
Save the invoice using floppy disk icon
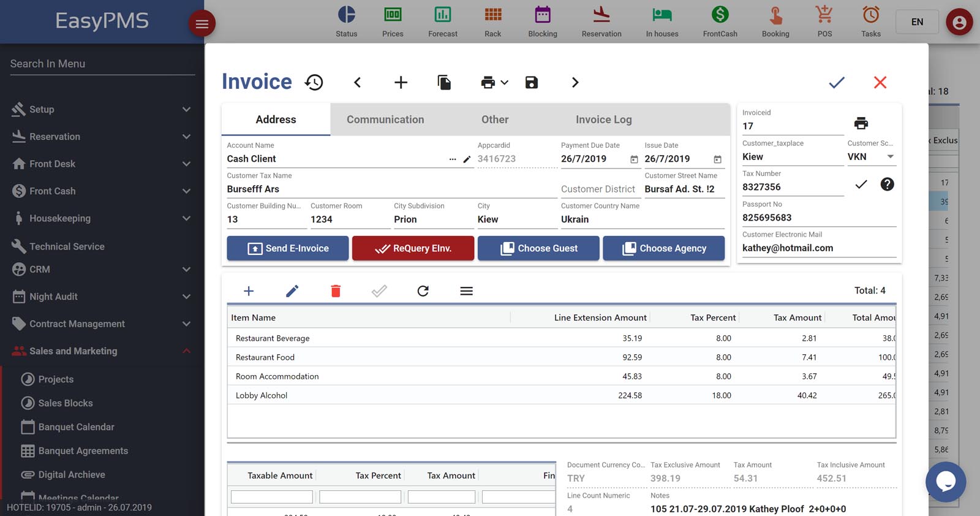pos(531,82)
